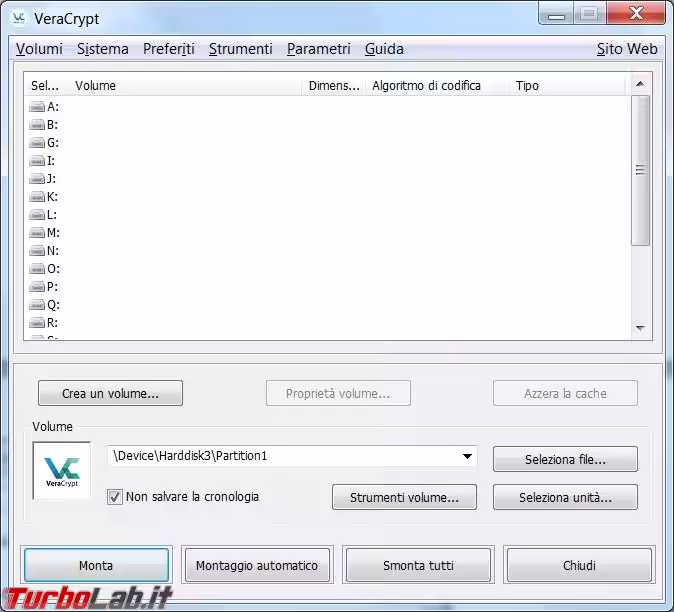Open the Guida menu
The image size is (674, 612).
coord(384,49)
